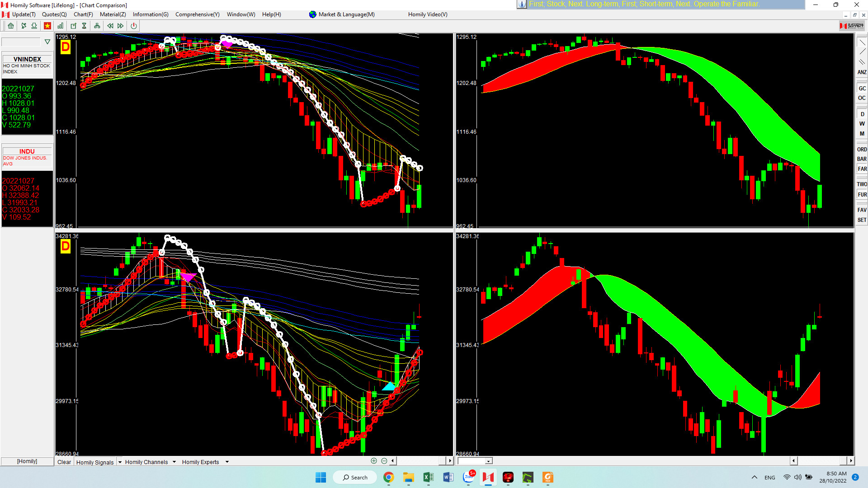The image size is (868, 488).
Task: Click the satellite dish update icon
Action: [24, 26]
